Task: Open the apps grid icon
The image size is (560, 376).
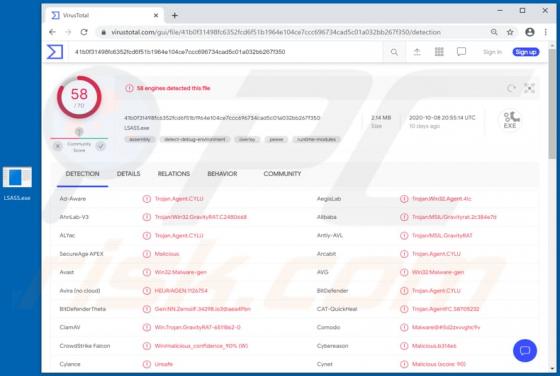Action: [x=439, y=52]
